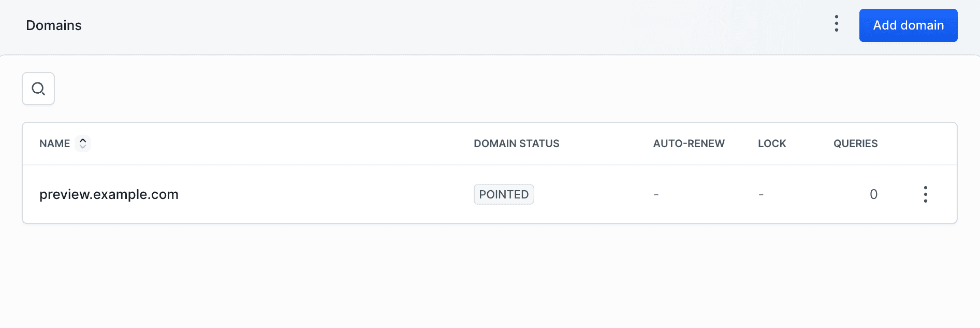This screenshot has height=328, width=980.
Task: Sort by the NAME column header
Action: (x=54, y=144)
